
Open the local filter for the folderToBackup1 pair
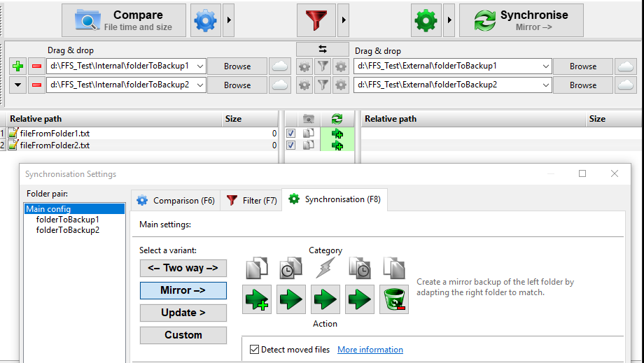coord(323,66)
